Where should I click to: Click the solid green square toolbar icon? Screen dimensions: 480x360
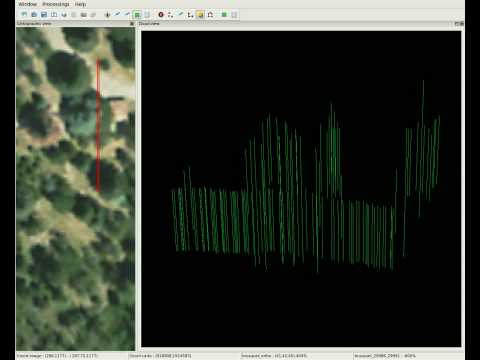tap(224, 15)
